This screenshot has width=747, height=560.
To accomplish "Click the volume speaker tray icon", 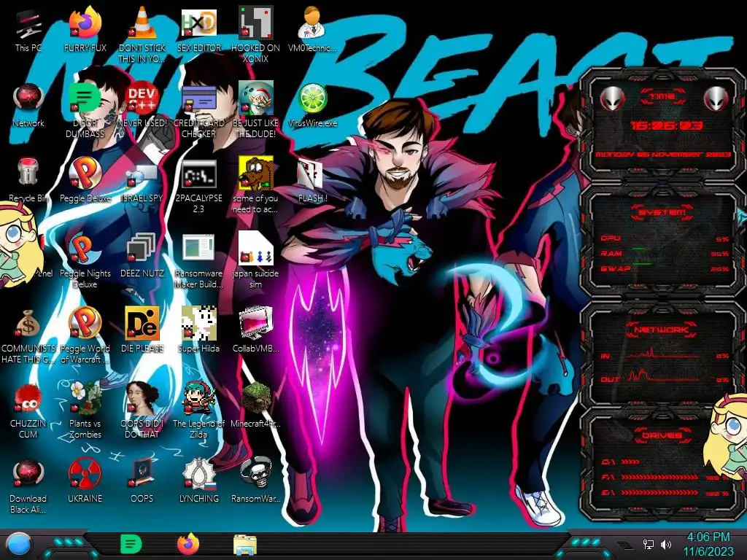I will [666, 544].
